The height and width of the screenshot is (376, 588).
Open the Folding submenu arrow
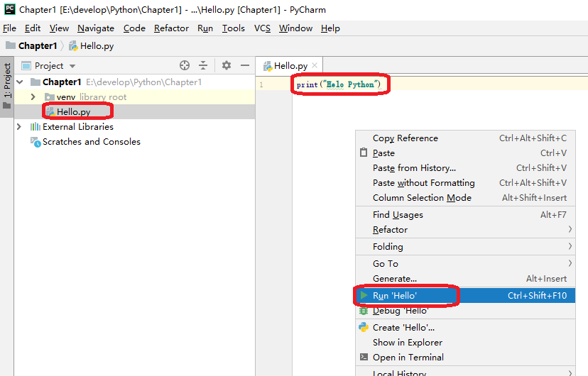(x=570, y=246)
